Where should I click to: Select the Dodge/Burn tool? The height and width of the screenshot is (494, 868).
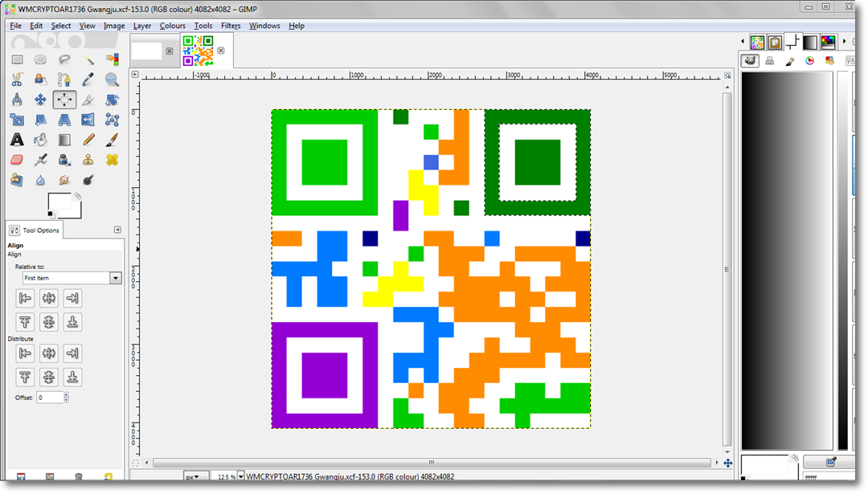coord(88,180)
